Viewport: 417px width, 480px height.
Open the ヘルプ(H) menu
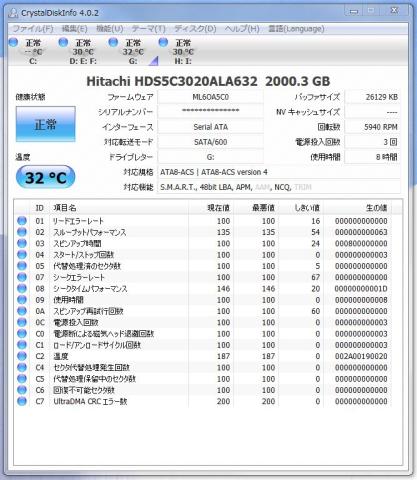point(242,29)
